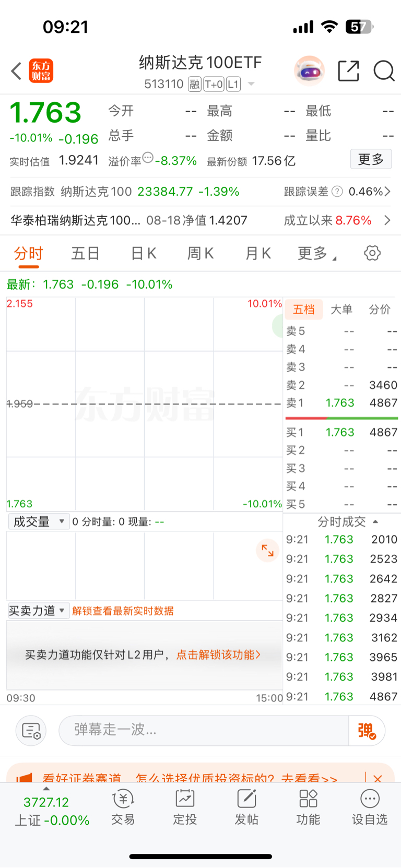This screenshot has height=868, width=401.
Task: Tap the red-green buy/sell ratio bar
Action: coord(341,418)
